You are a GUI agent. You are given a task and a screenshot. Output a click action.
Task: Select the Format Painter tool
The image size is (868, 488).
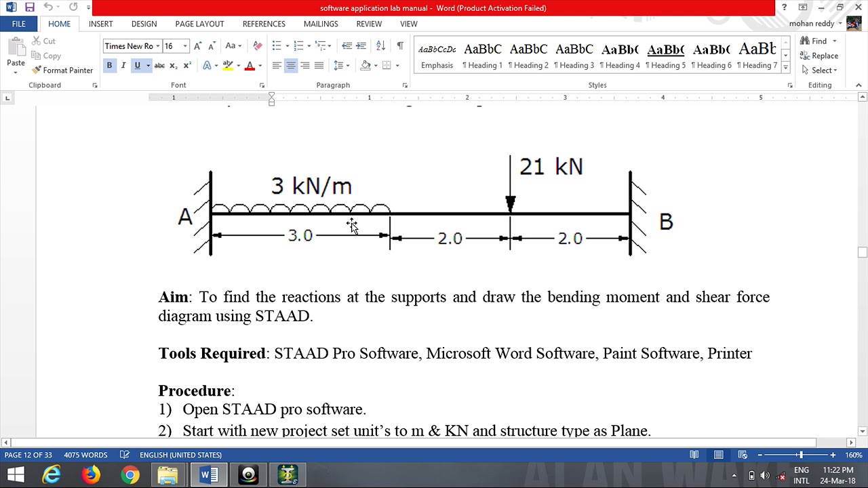pyautogui.click(x=62, y=70)
